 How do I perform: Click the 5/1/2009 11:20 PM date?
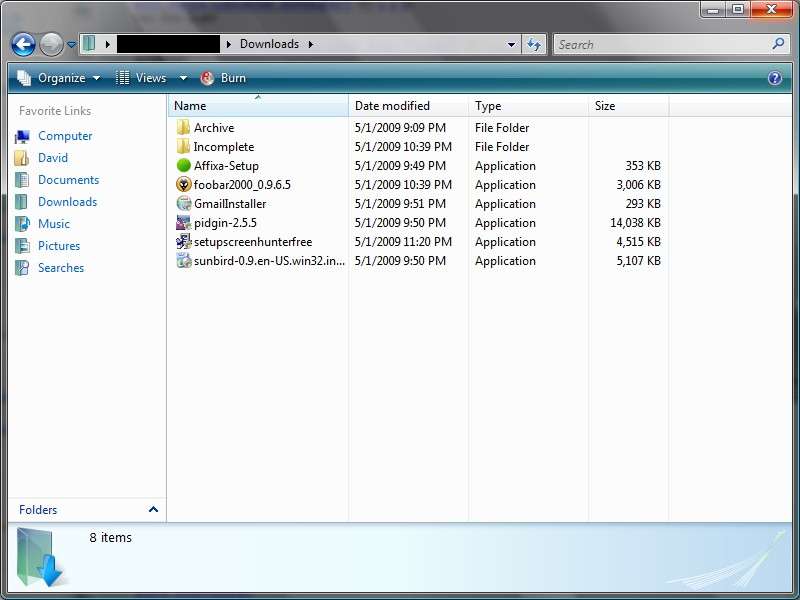tap(403, 242)
